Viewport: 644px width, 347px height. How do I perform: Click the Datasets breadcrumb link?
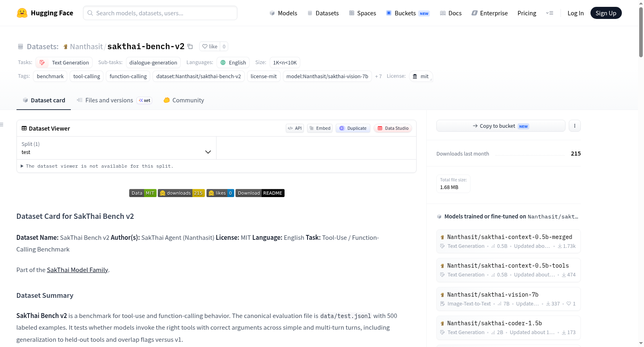(x=42, y=46)
